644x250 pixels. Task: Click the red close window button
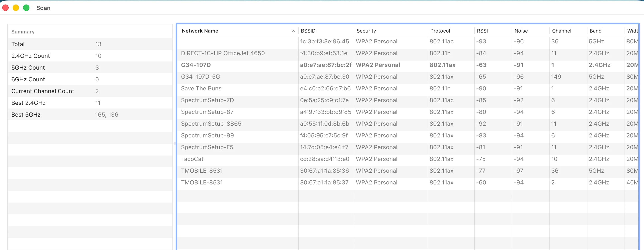pyautogui.click(x=5, y=8)
